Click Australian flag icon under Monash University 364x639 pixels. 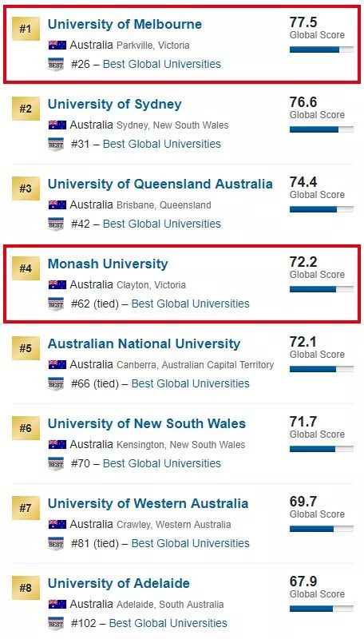(x=57, y=284)
